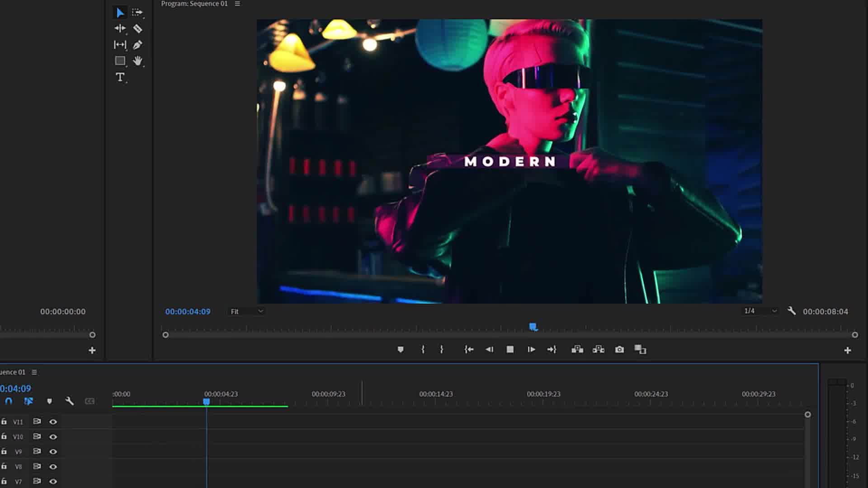Viewport: 868px width, 488px height.
Task: Go to Out point
Action: pyautogui.click(x=552, y=349)
